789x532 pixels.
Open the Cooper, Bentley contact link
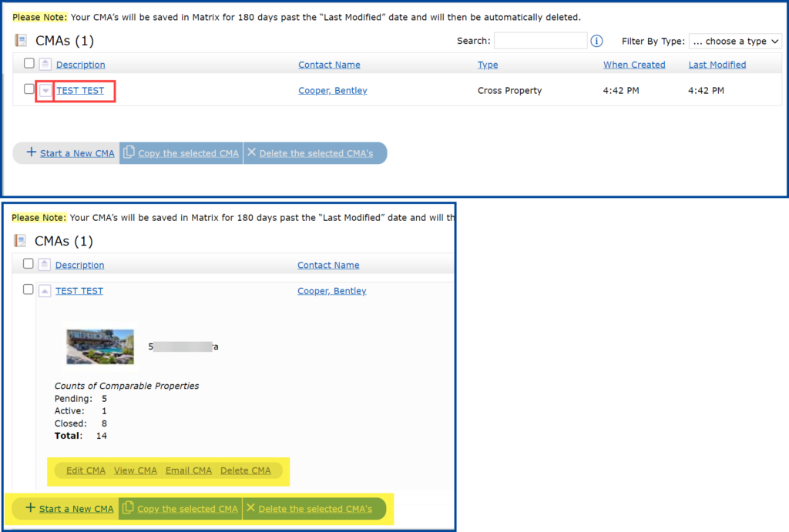click(332, 90)
